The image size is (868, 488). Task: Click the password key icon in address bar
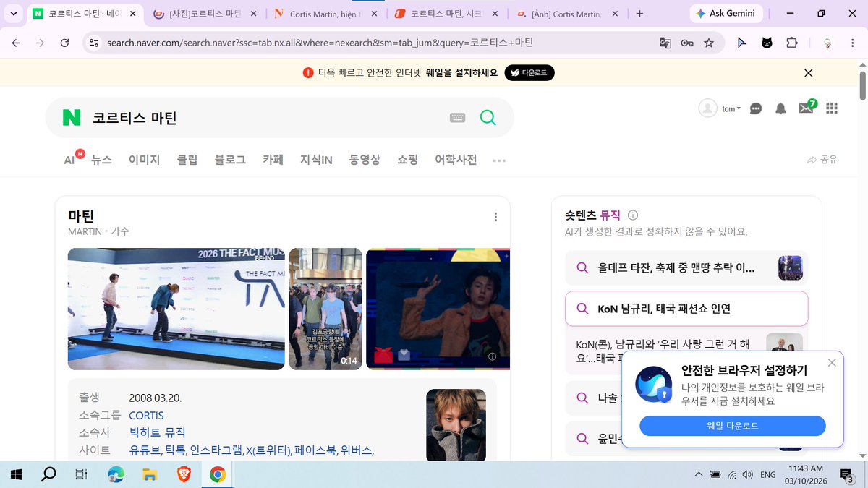[x=687, y=43]
